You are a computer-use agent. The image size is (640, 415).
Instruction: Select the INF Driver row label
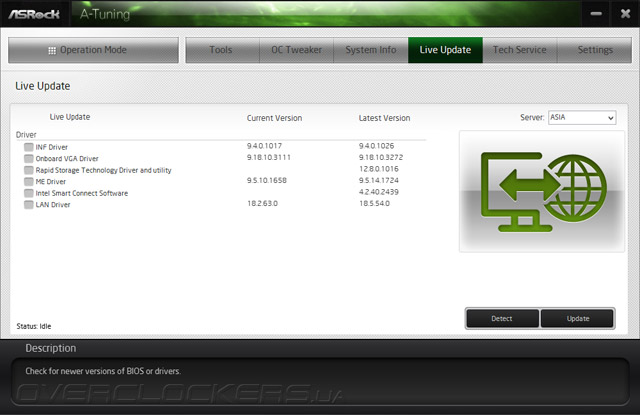pos(51,147)
